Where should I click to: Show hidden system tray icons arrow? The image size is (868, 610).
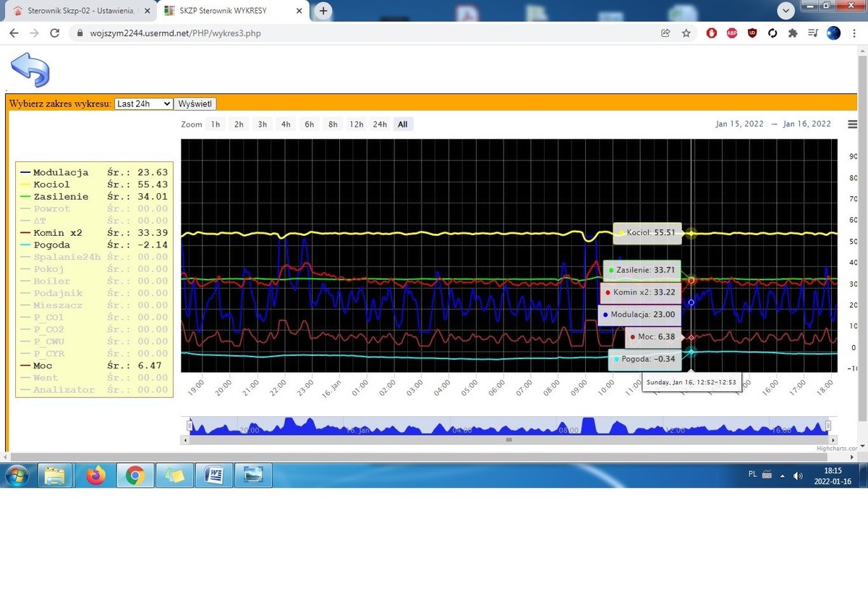782,475
